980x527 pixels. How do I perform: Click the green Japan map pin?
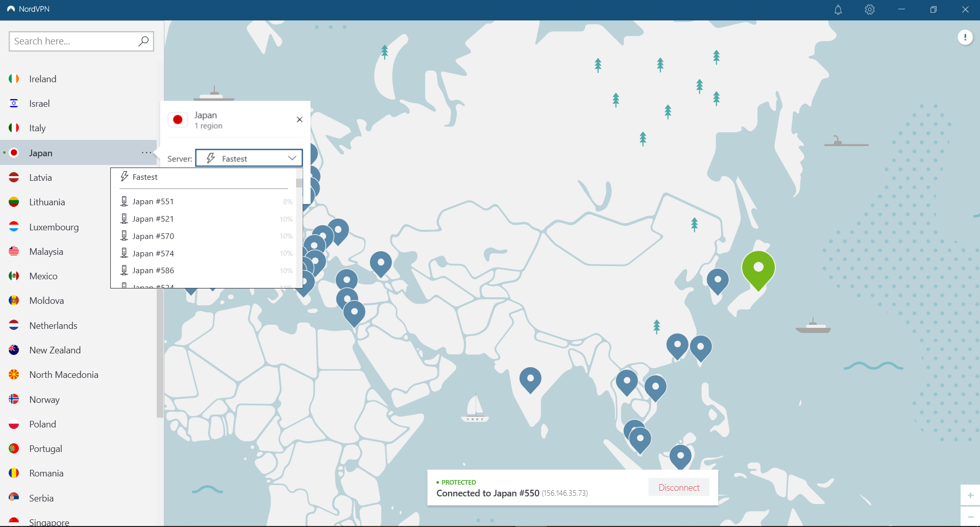click(x=758, y=270)
